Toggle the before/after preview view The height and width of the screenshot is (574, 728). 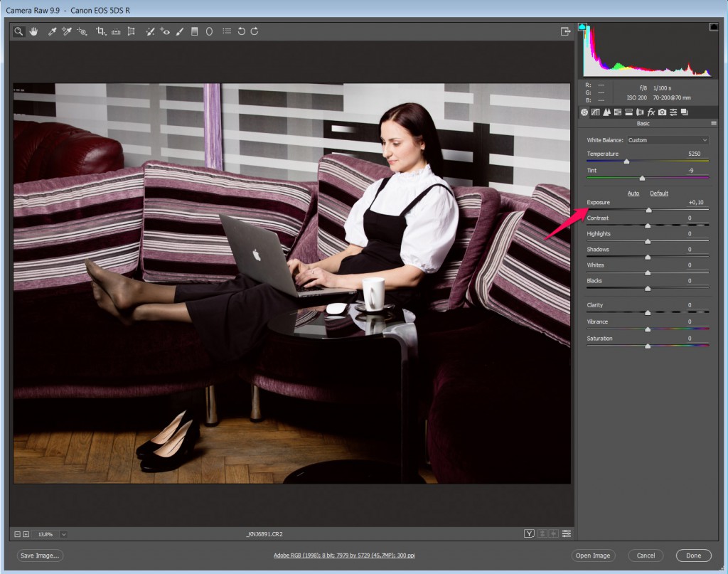click(529, 533)
